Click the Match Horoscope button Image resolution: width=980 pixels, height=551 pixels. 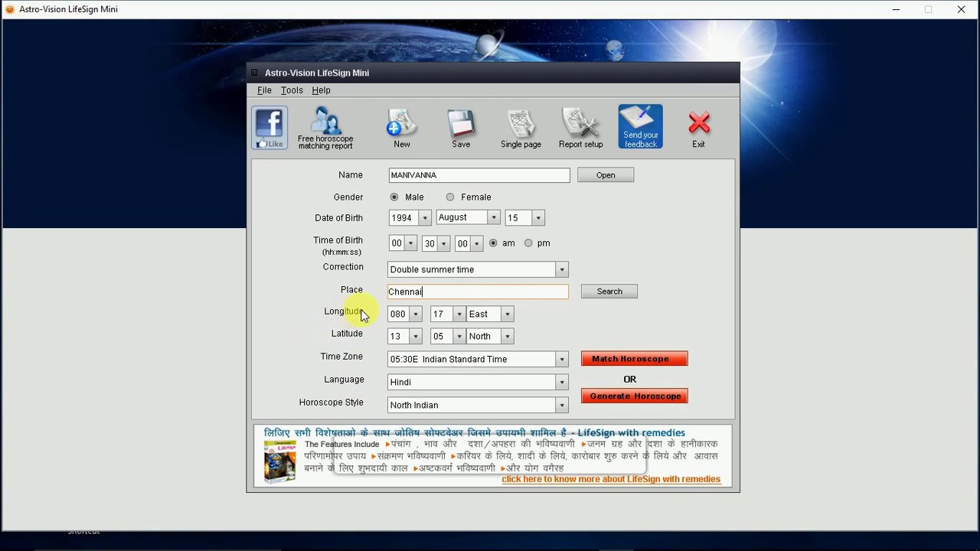(635, 359)
